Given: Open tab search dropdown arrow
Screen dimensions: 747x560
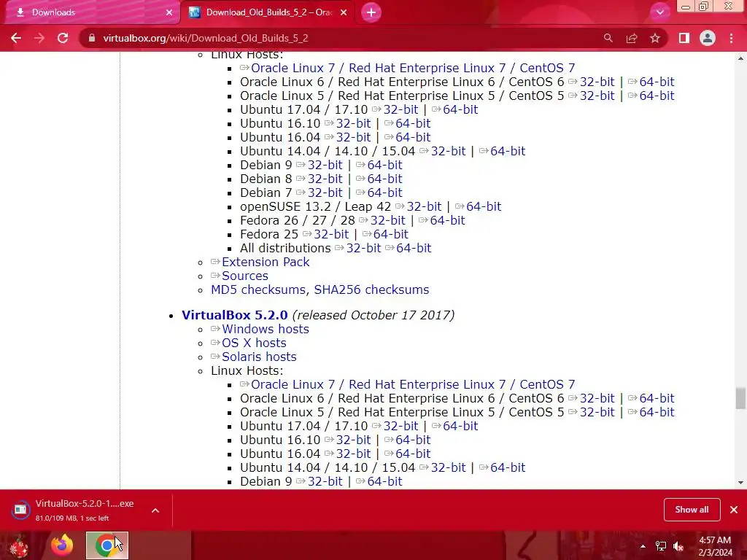Looking at the screenshot, I should [659, 12].
